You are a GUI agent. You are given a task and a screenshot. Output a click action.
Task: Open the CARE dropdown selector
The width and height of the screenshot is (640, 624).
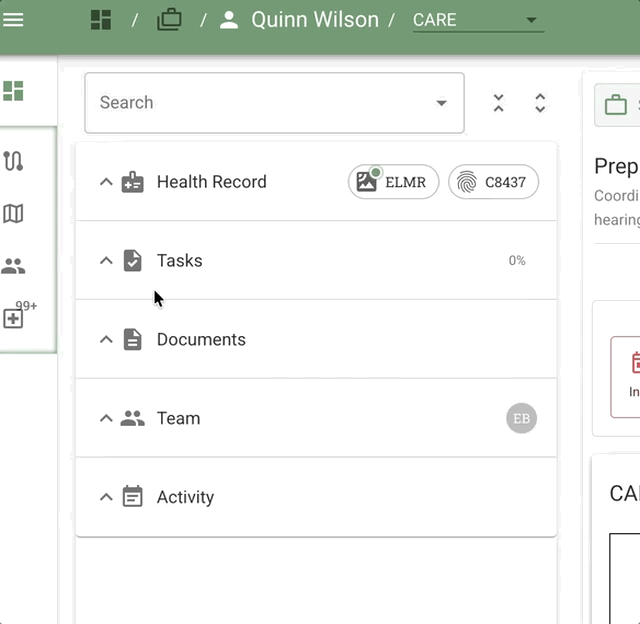click(478, 20)
